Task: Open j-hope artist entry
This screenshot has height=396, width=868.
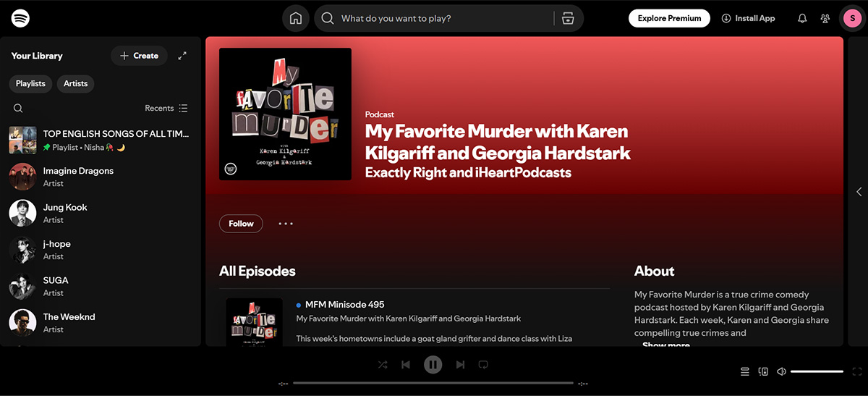Action: tap(101, 250)
